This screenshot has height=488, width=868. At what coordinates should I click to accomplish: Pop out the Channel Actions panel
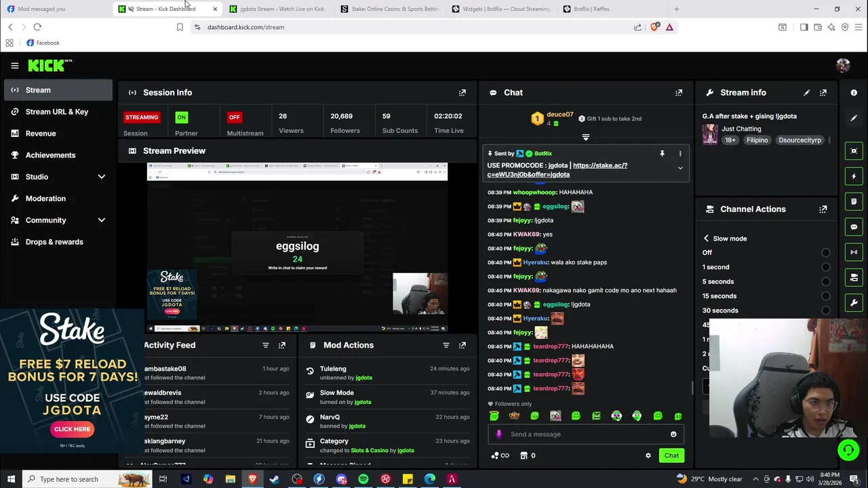(x=823, y=209)
